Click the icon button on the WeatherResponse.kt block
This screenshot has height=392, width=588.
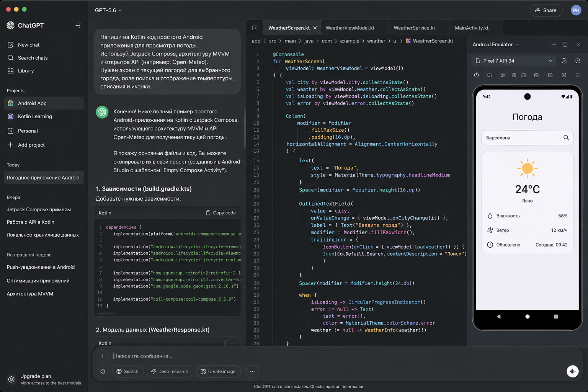point(233,343)
